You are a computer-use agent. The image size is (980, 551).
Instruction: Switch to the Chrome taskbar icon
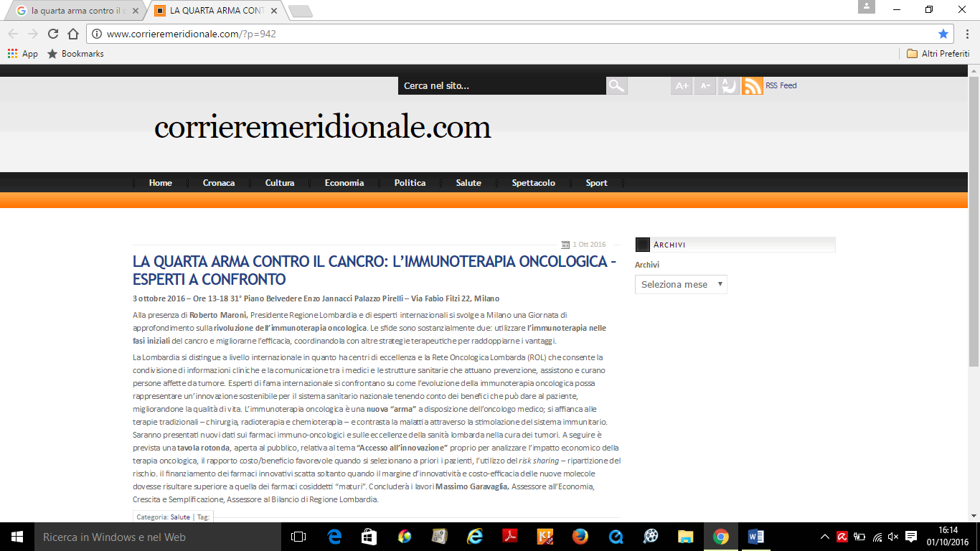pyautogui.click(x=721, y=537)
